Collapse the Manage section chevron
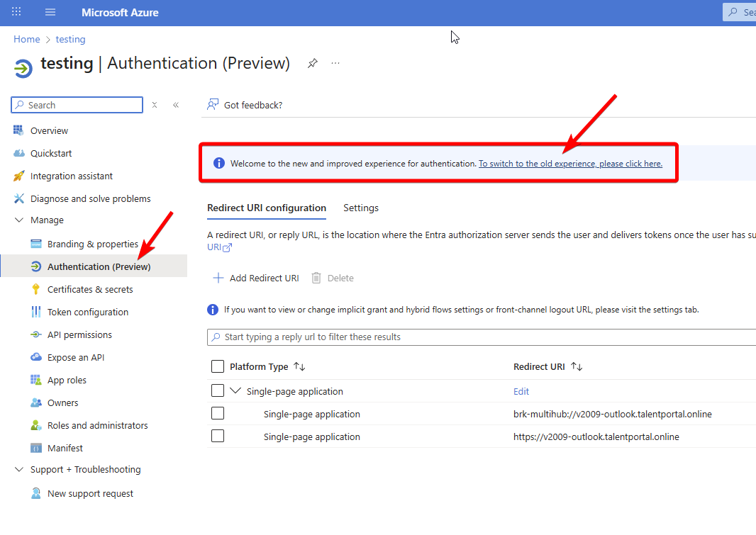756x535 pixels. (19, 220)
